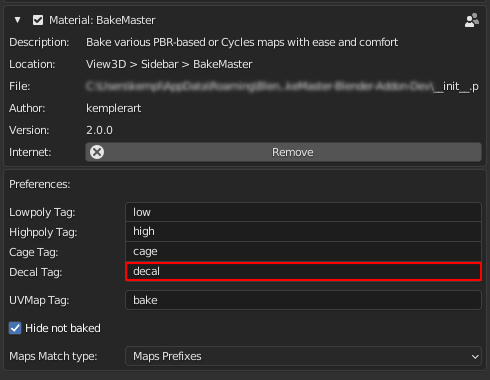Click the Version: label
Viewport: 490px width, 380px height.
tap(29, 130)
